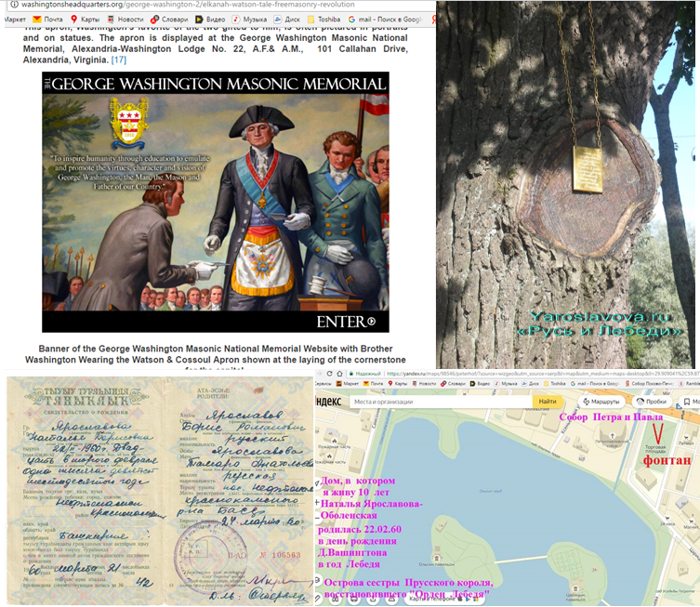Screen dimensions: 700x607
Task: Open Маршруты route planner
Action: pyautogui.click(x=601, y=402)
